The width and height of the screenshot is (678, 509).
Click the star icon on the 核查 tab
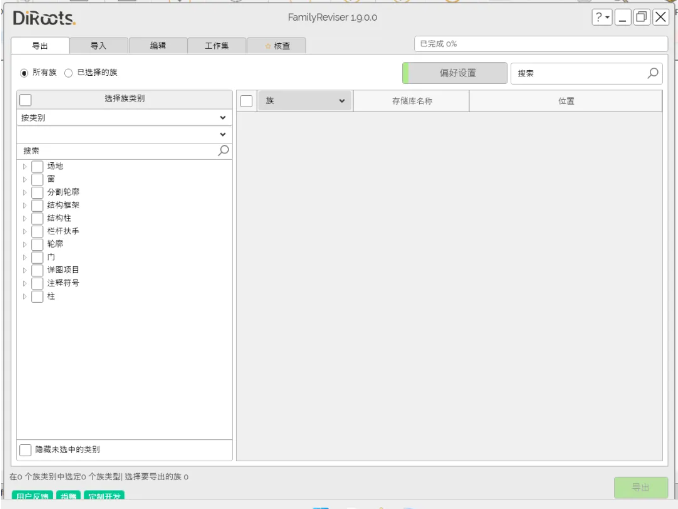[x=268, y=46]
